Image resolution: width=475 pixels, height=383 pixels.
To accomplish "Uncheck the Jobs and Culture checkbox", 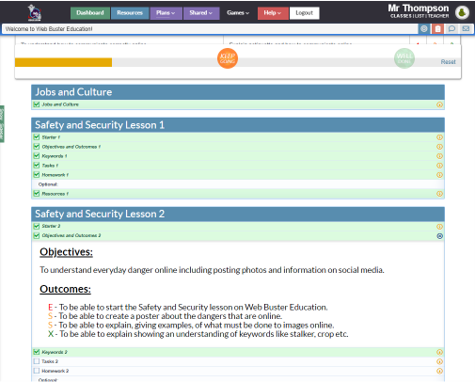I will (37, 104).
